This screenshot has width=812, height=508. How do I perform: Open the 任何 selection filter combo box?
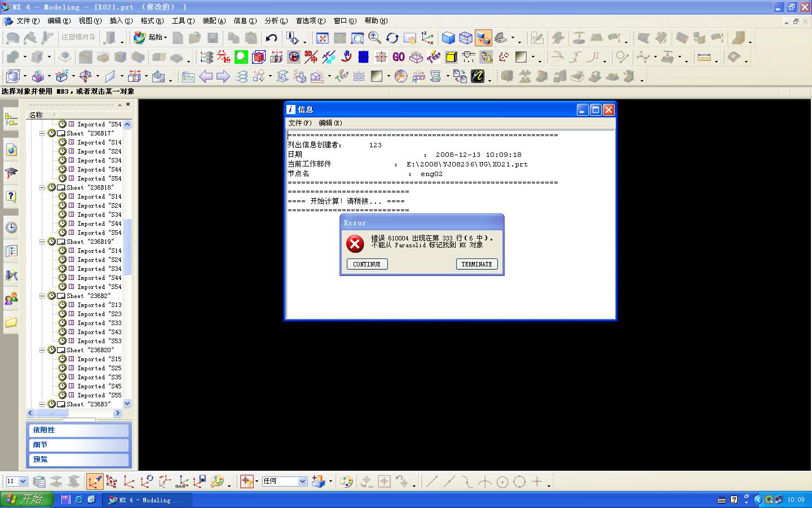tap(284, 481)
